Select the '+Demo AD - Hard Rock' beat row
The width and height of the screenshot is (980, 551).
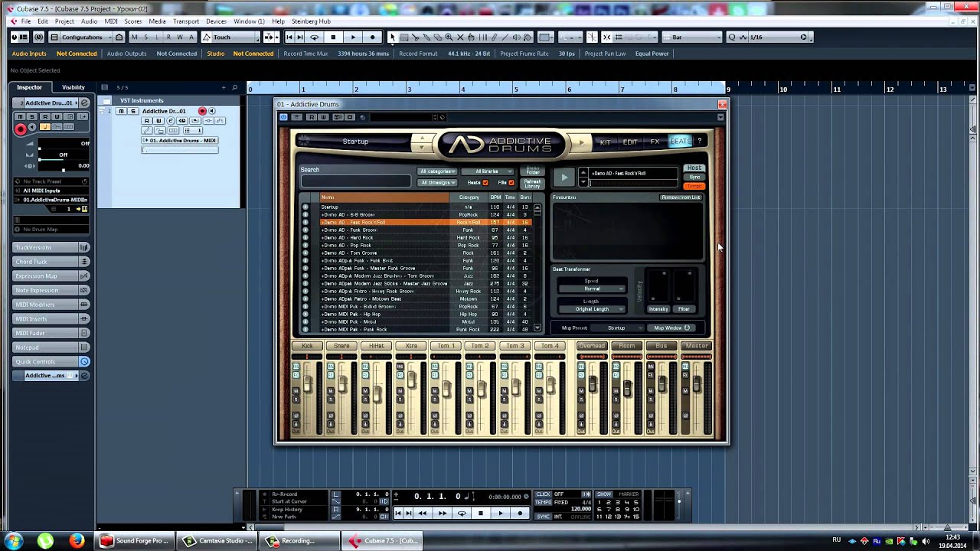point(425,238)
